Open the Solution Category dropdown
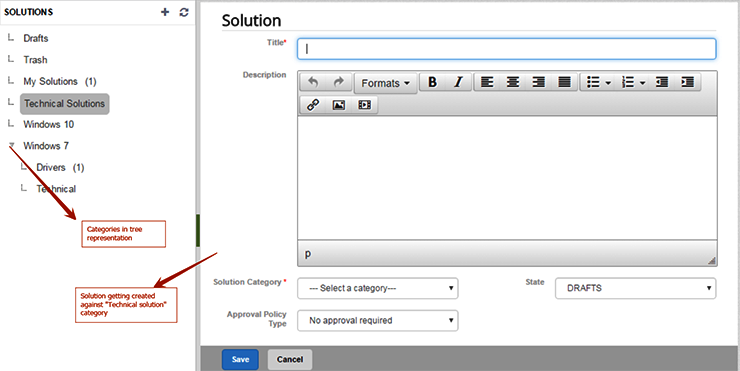740x371 pixels. [378, 288]
